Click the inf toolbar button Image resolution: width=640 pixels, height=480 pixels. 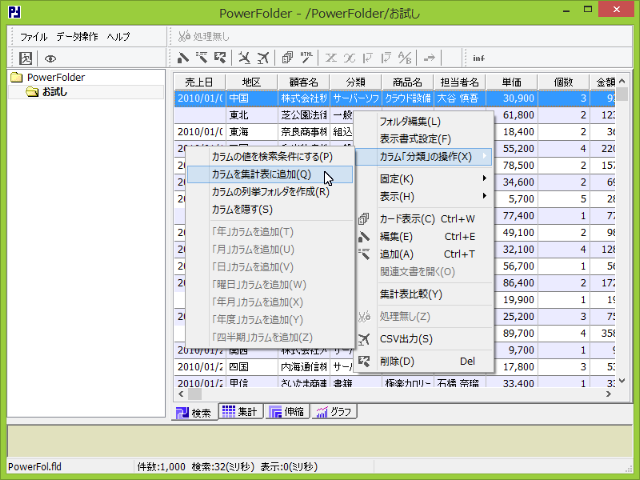click(479, 58)
